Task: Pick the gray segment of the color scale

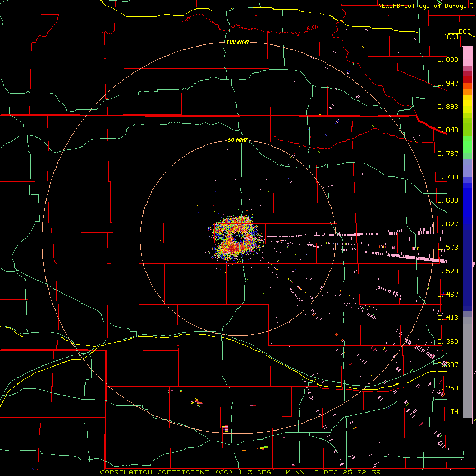Action: (467, 368)
